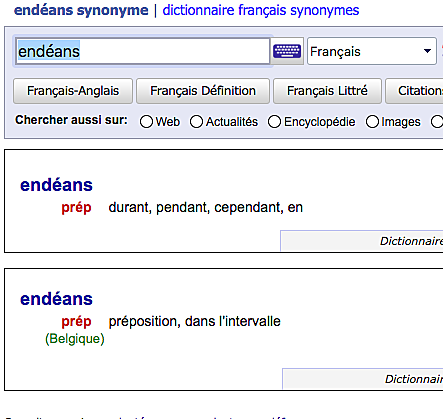Image resolution: width=443 pixels, height=419 pixels.
Task: Open the Dictionnaire source link under first entry
Action: (412, 241)
